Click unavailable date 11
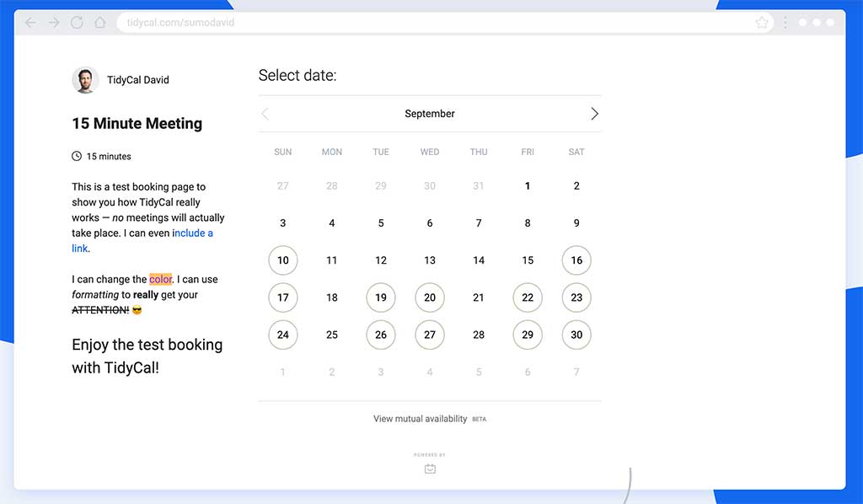 tap(332, 260)
